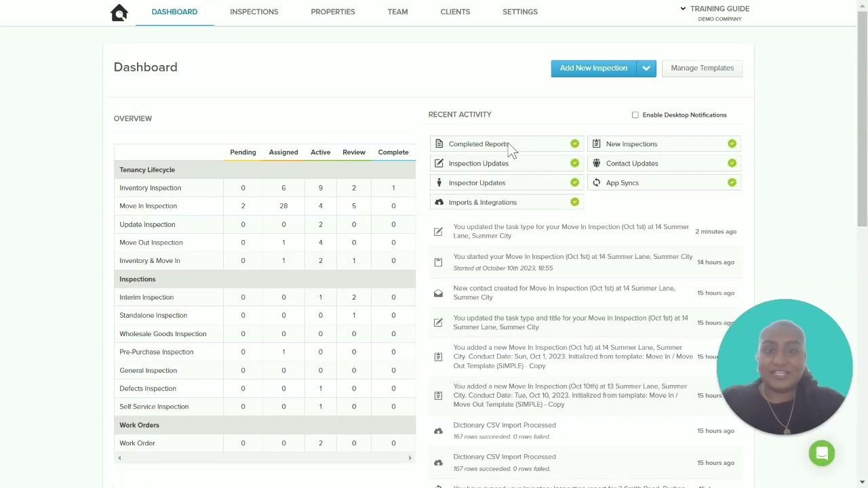Click clipboard icon beside '14 hours ago' activity

(x=438, y=262)
